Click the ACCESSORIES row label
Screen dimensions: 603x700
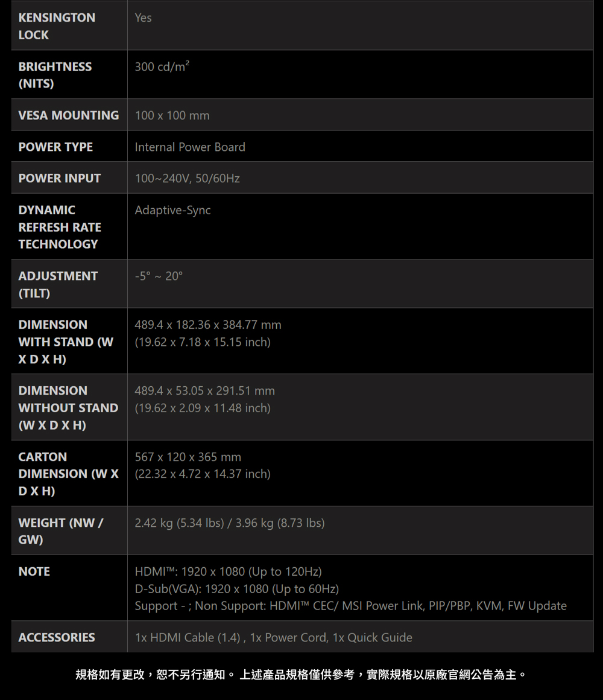click(57, 637)
